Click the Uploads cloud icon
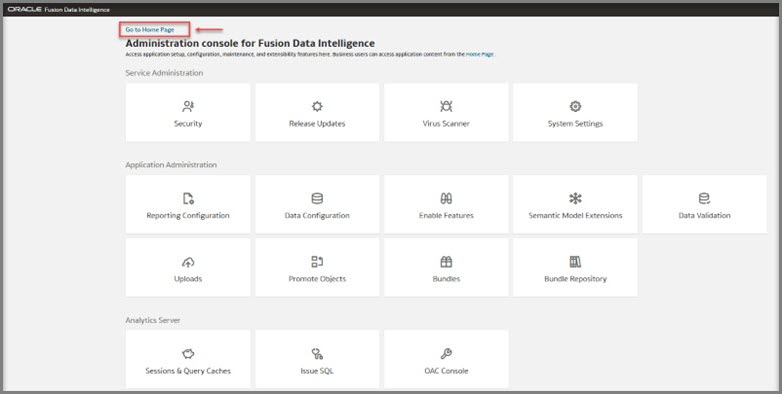Screen dimensions: 782x394 (x=188, y=262)
